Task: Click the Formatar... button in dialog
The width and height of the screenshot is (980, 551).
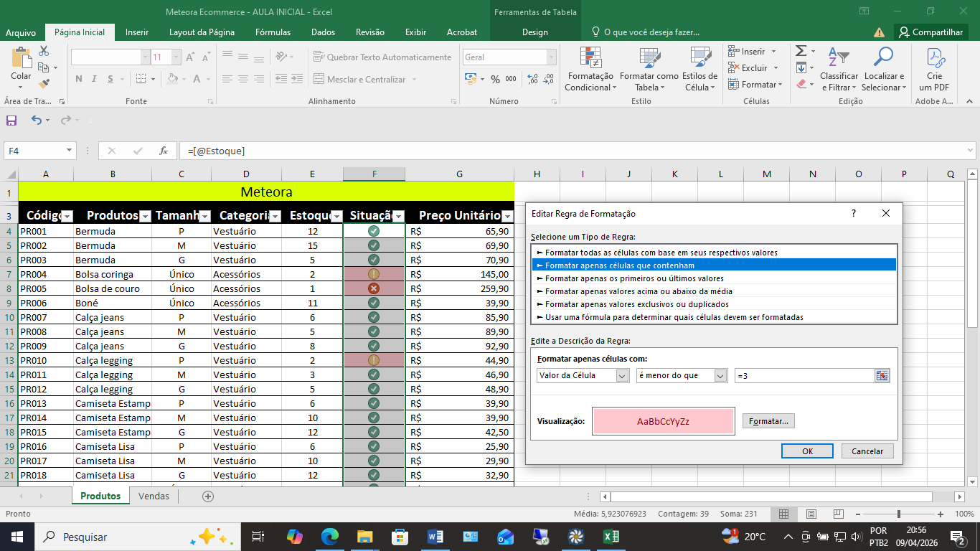Action: tap(768, 421)
